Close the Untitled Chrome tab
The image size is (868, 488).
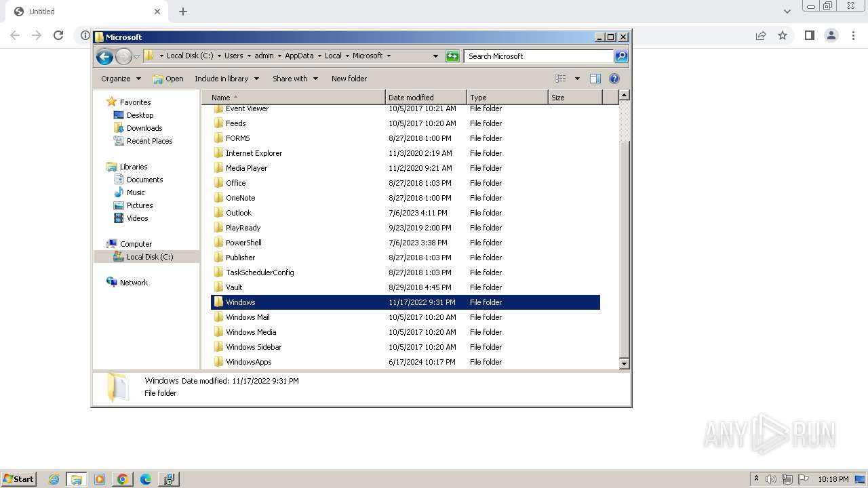157,12
